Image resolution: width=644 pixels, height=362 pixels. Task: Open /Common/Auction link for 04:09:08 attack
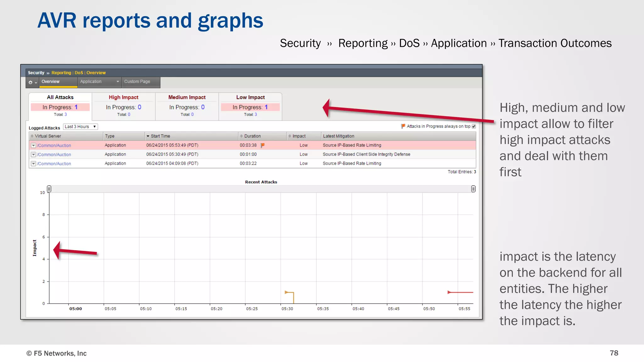54,164
